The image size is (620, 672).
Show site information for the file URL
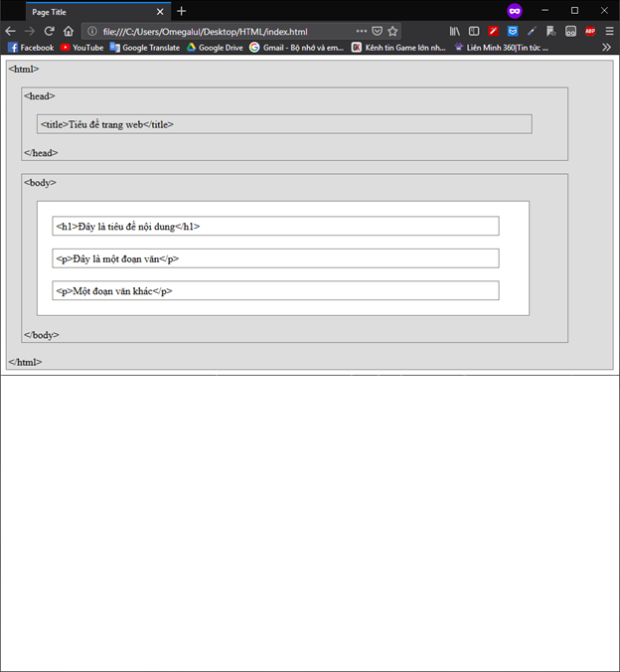(x=91, y=31)
